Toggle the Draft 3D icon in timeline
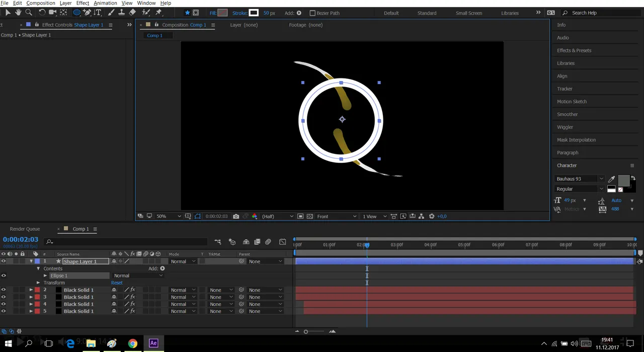 [232, 242]
